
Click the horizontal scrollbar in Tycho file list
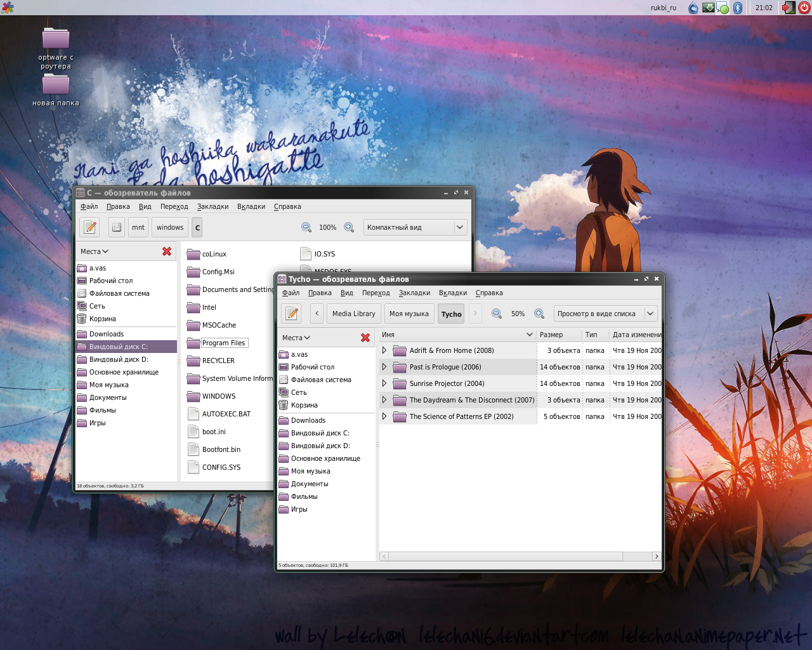(x=506, y=556)
